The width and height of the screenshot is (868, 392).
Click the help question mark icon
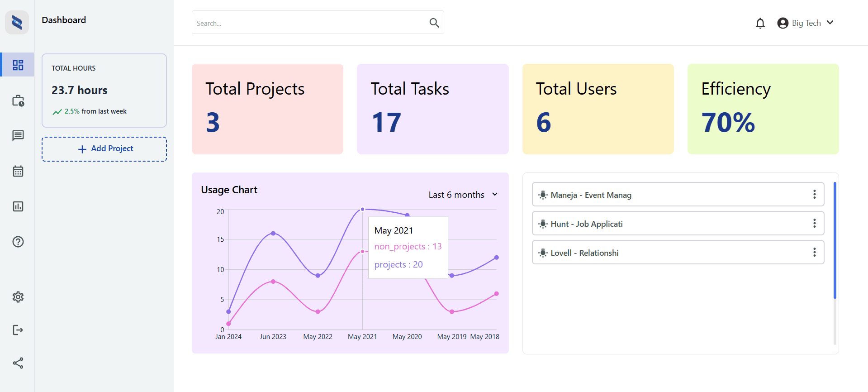pyautogui.click(x=18, y=242)
